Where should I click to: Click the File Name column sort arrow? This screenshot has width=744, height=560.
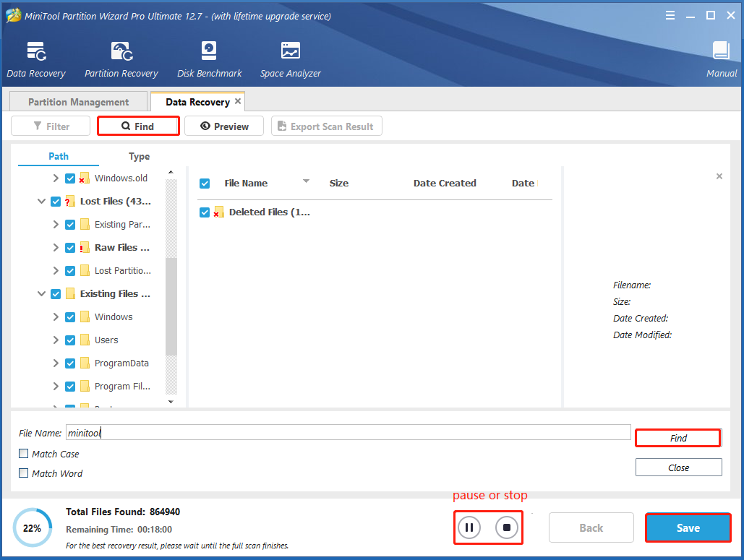coord(306,181)
